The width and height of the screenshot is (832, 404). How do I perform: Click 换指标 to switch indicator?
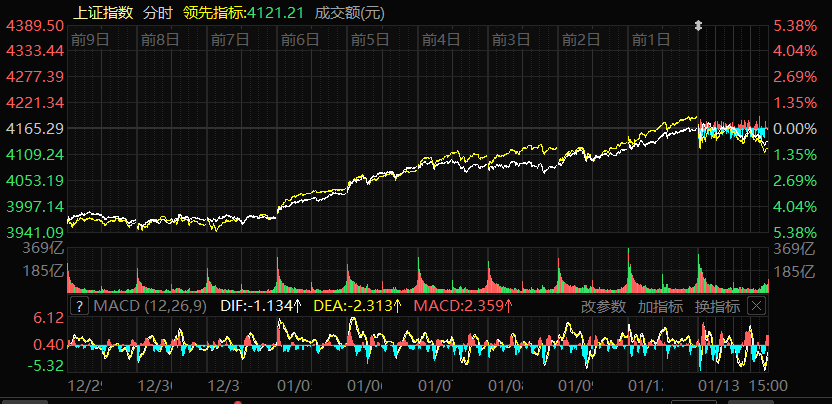click(x=717, y=306)
